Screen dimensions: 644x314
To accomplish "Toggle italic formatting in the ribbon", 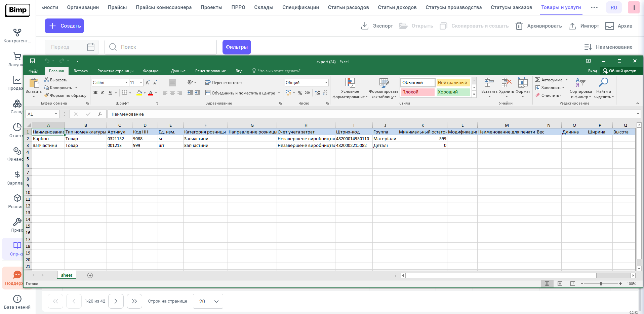I will point(103,93).
